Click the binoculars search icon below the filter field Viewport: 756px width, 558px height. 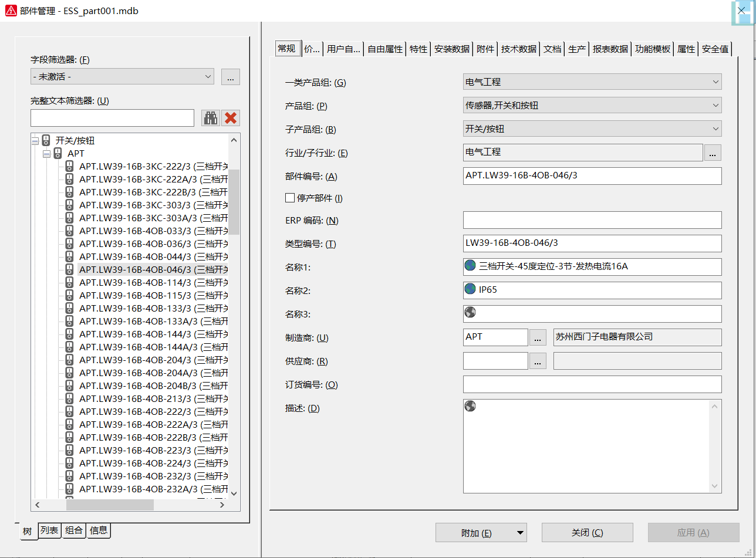210,118
